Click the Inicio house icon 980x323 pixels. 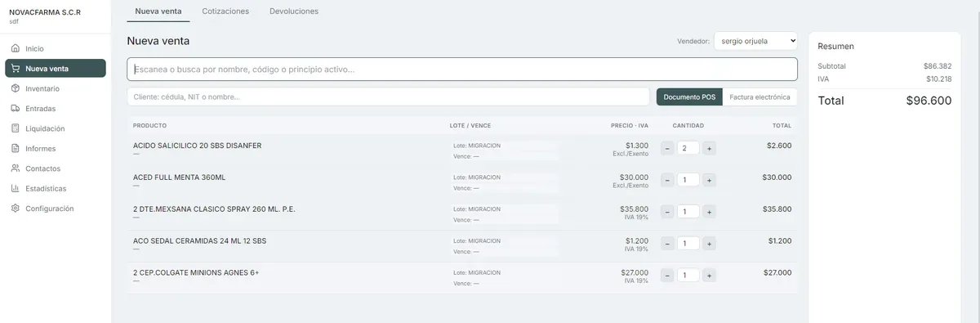pyautogui.click(x=16, y=48)
